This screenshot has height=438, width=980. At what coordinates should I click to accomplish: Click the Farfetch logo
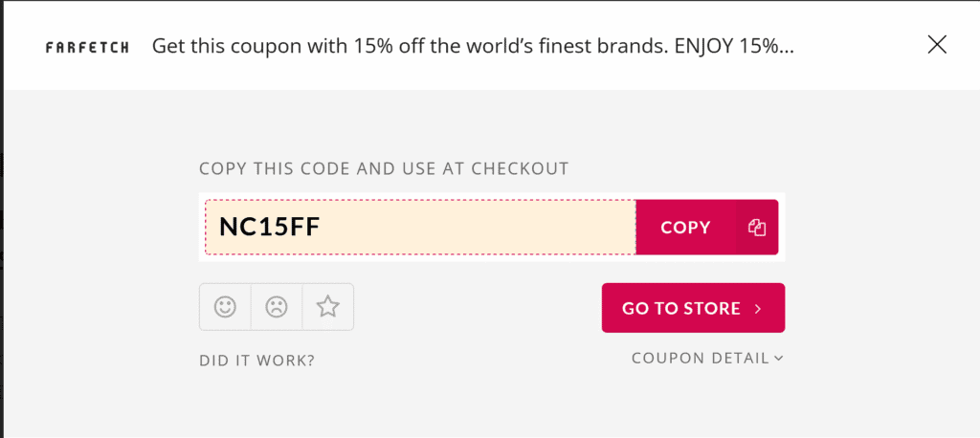87,48
